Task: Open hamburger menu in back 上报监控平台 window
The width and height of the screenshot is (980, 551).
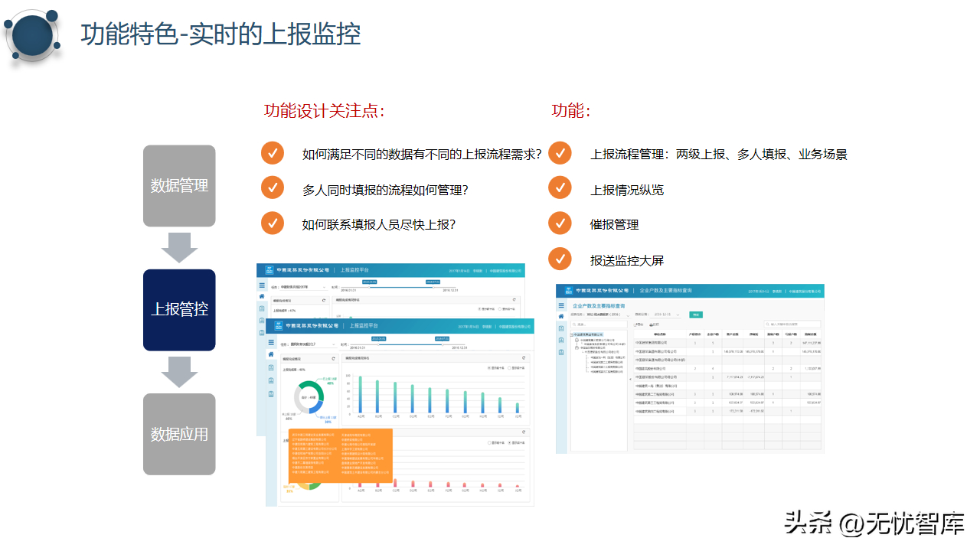Action: 262,285
